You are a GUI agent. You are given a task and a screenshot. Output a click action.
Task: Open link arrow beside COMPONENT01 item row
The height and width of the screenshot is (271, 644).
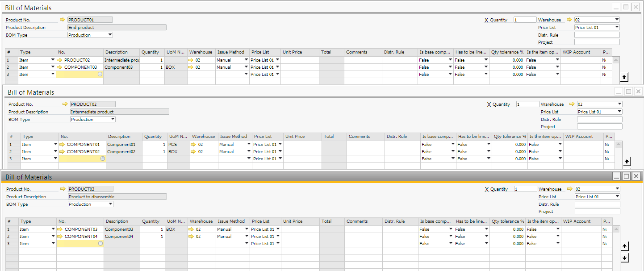tap(63, 145)
